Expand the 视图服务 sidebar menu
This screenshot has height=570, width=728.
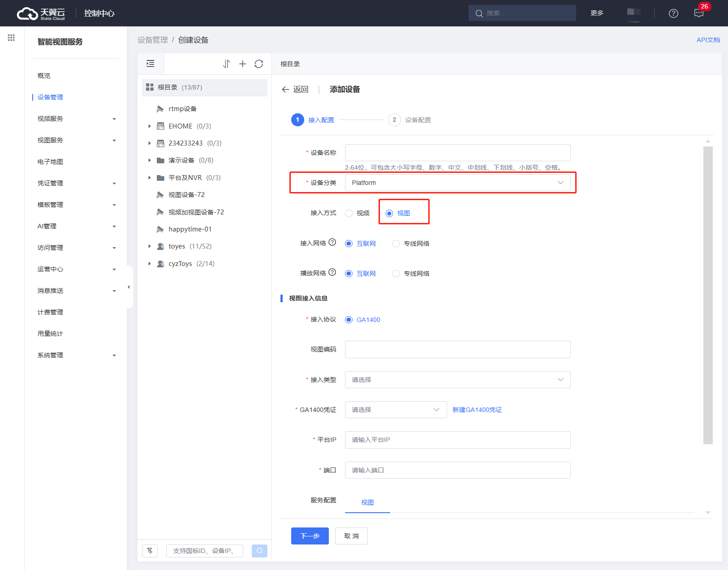[76, 140]
